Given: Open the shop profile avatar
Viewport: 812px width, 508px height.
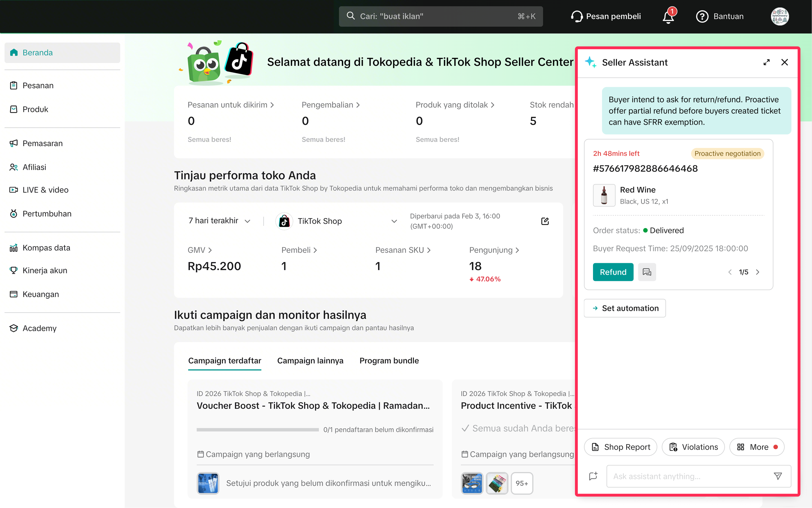Looking at the screenshot, I should [x=779, y=16].
